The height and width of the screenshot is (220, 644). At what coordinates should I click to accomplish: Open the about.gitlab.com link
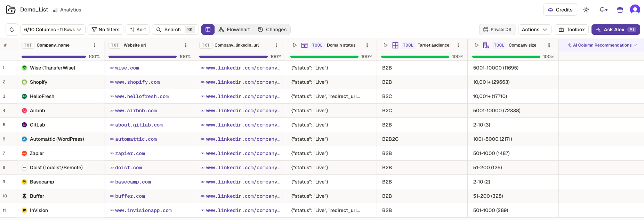click(139, 125)
